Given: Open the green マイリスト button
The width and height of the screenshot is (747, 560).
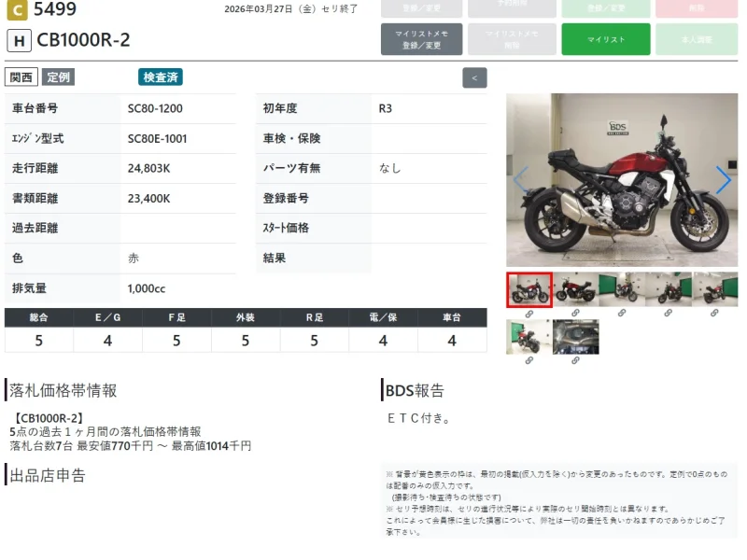Looking at the screenshot, I should [x=605, y=39].
